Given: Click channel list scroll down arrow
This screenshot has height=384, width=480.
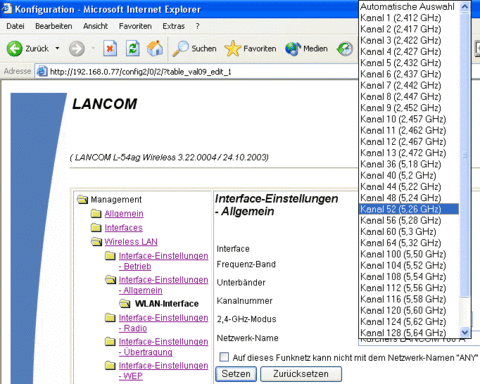Looking at the screenshot, I should [465, 332].
